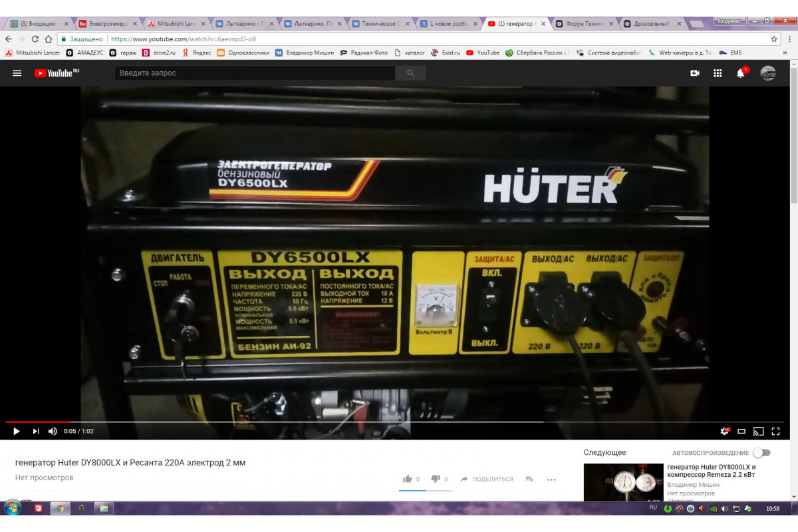Open the browser home page
The image size is (798, 532).
point(48,39)
